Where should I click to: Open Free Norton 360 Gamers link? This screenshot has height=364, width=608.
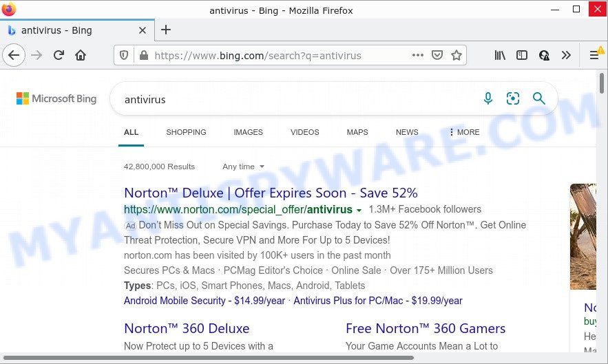(x=426, y=328)
